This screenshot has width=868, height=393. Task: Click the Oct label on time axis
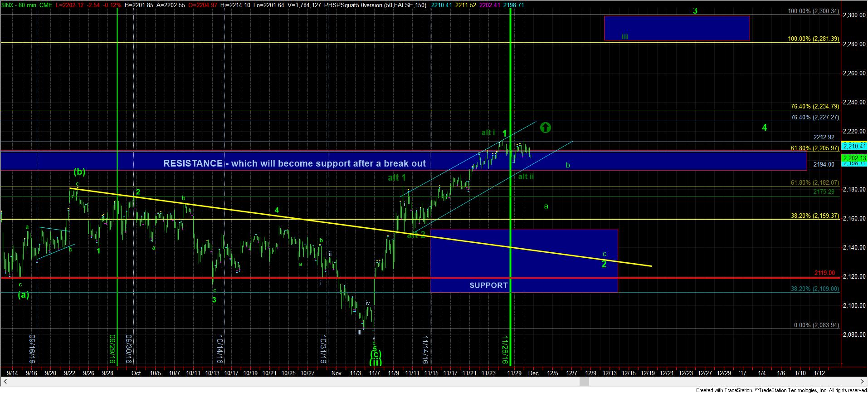[136, 373]
